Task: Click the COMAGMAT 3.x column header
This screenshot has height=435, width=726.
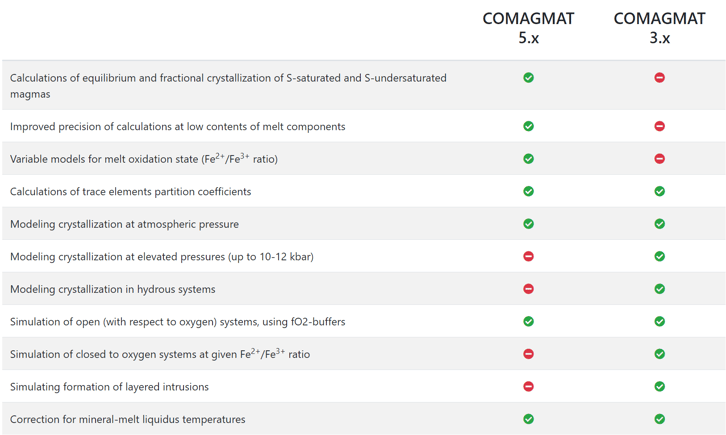Action: pyautogui.click(x=659, y=28)
